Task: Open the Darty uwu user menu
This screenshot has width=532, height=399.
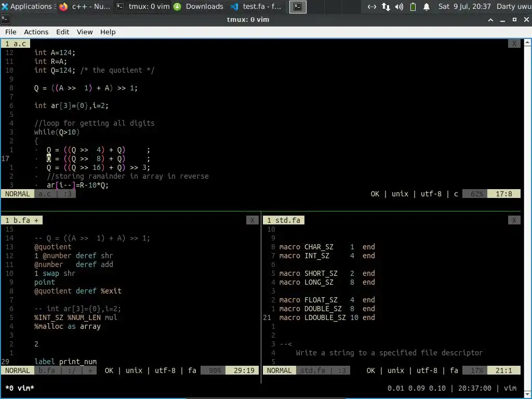Action: click(514, 6)
